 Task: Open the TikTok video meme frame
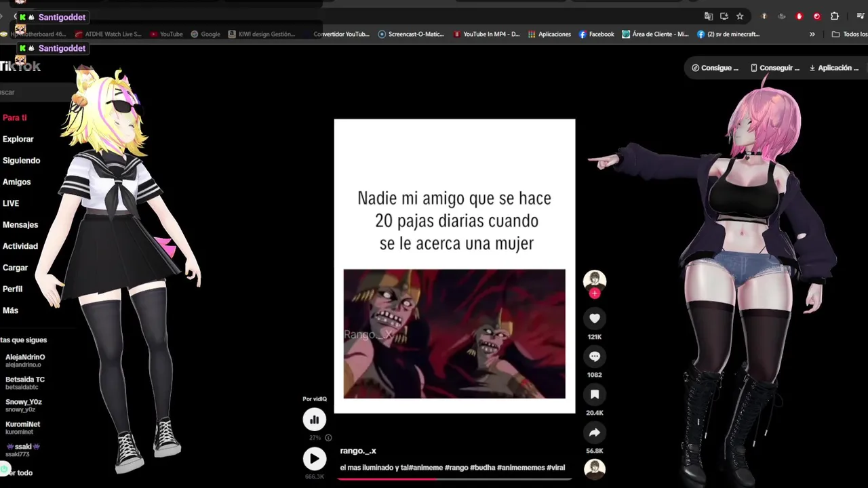coord(454,266)
